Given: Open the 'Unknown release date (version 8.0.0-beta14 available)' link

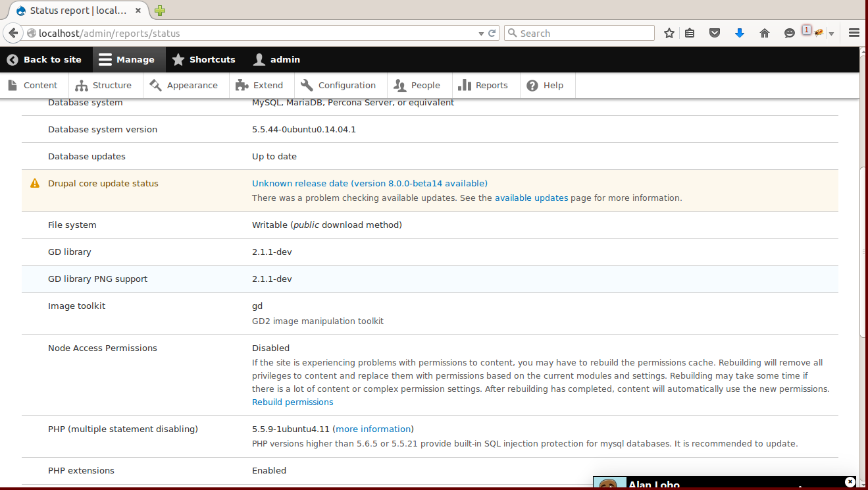Looking at the screenshot, I should (370, 184).
